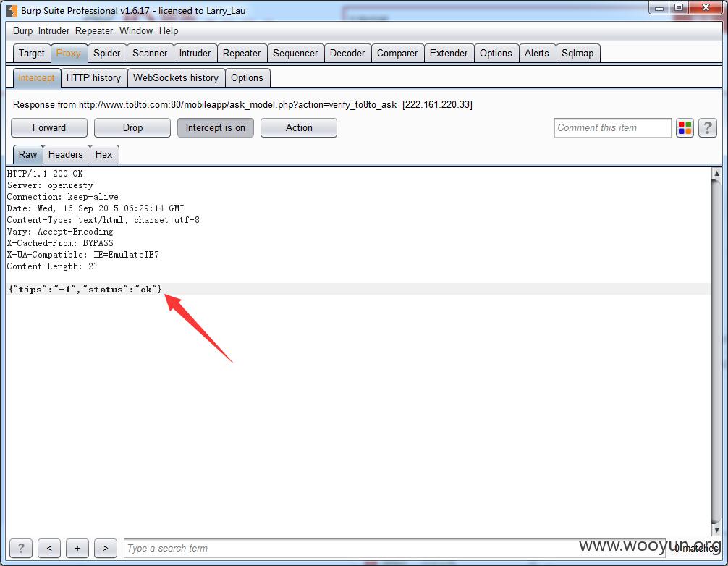Switch to the Intruder tool tab
The image size is (728, 566).
pos(195,54)
